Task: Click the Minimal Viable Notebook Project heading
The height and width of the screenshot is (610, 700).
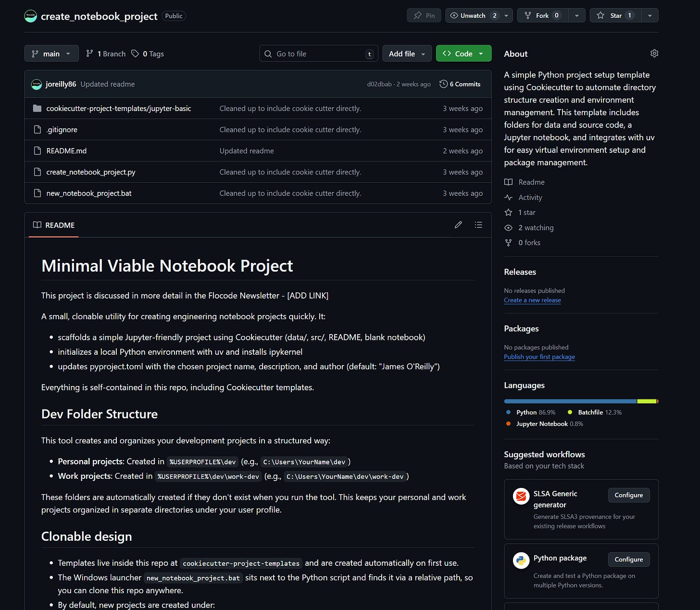Action: (x=167, y=266)
